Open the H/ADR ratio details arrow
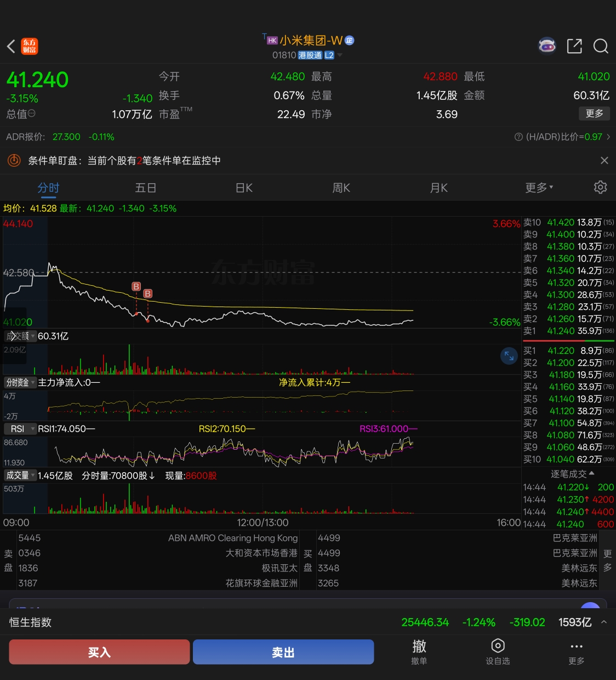 608,137
